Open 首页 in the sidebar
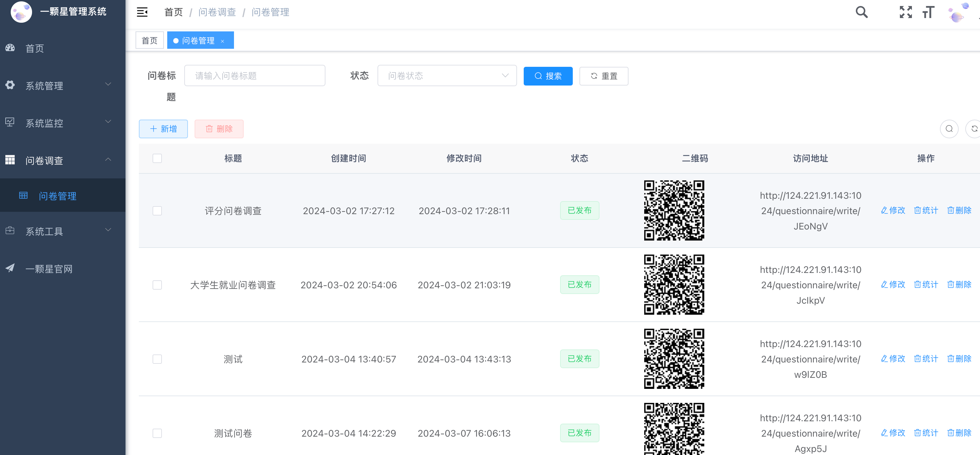 tap(63, 48)
